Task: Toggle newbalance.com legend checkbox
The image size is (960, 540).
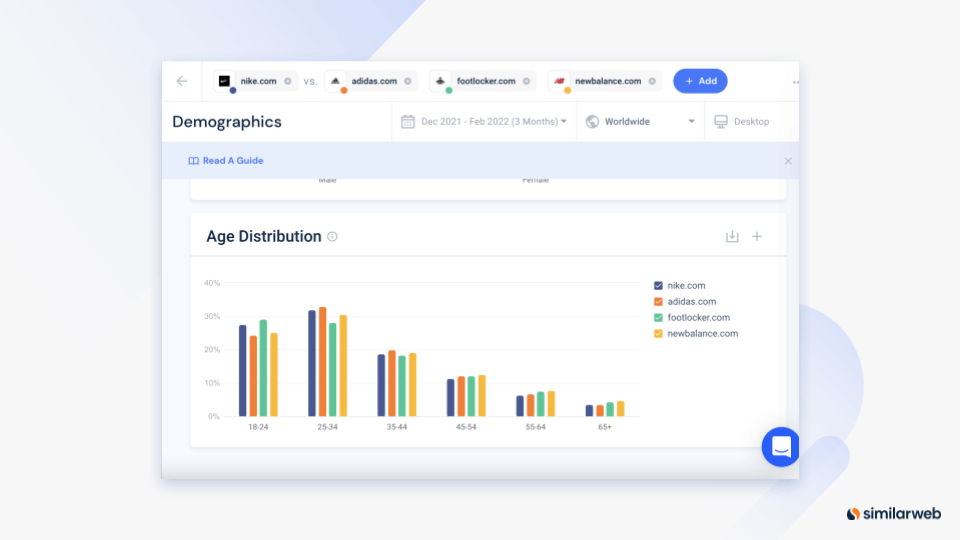Action: [x=658, y=334]
